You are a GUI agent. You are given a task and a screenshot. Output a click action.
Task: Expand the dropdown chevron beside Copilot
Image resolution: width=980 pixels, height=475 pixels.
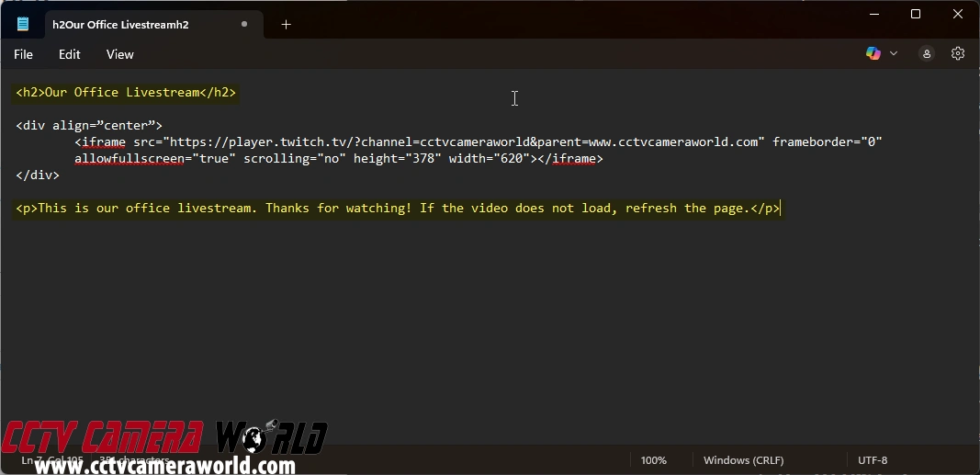(x=894, y=54)
